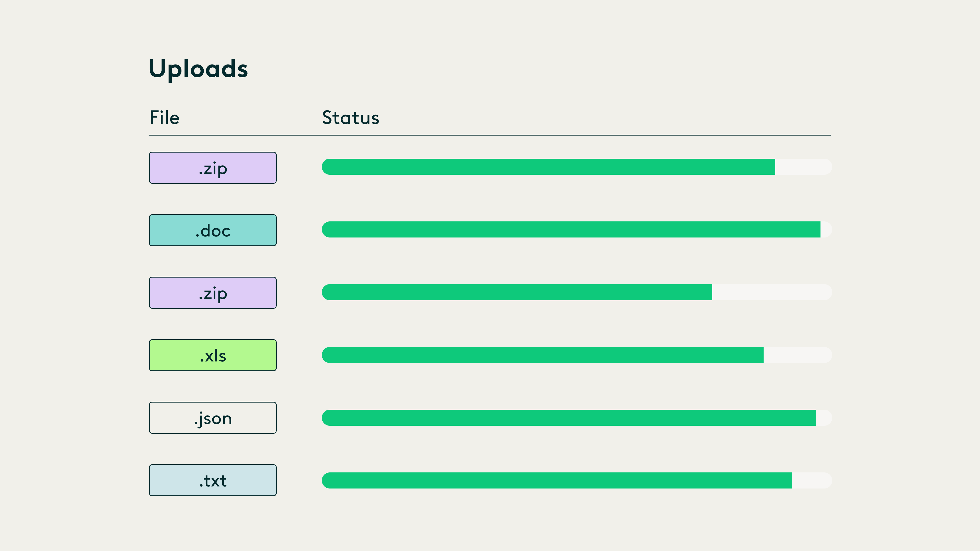Click green filled part of .txt bar
980x551 pixels.
(557, 480)
